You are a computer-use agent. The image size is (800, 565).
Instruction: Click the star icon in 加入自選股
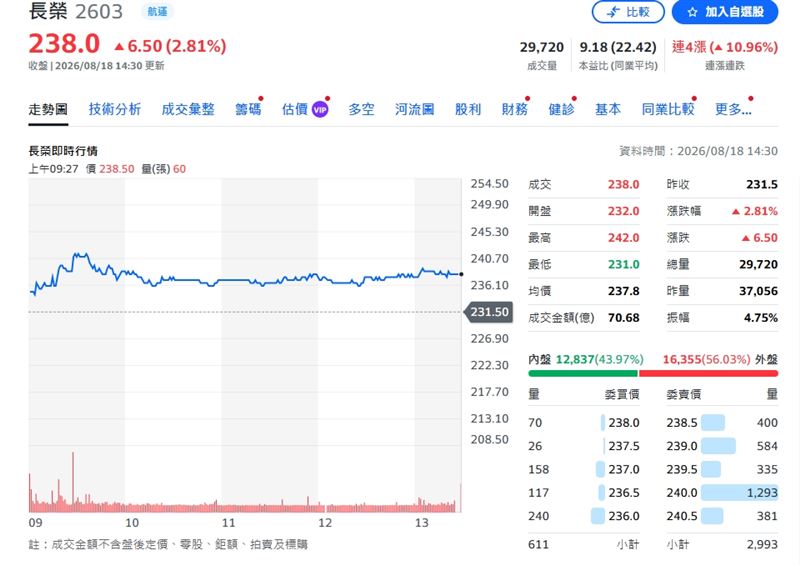[x=692, y=12]
